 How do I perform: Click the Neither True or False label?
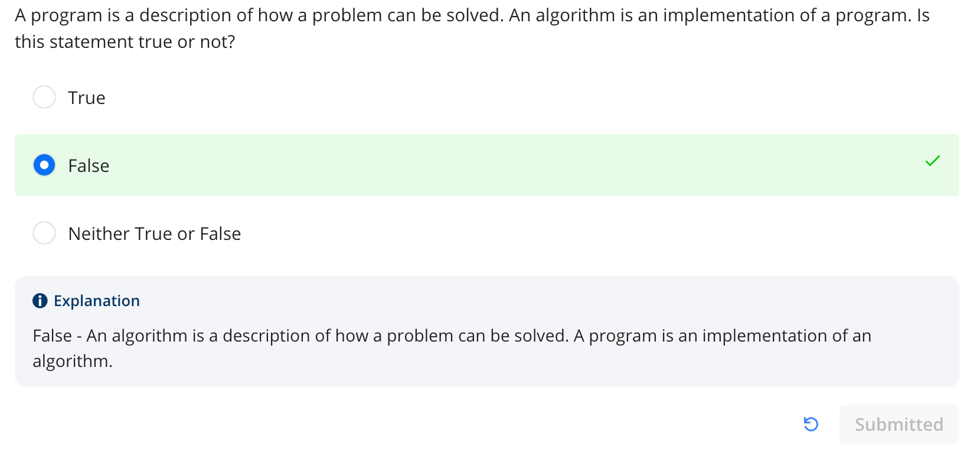pyautogui.click(x=155, y=233)
